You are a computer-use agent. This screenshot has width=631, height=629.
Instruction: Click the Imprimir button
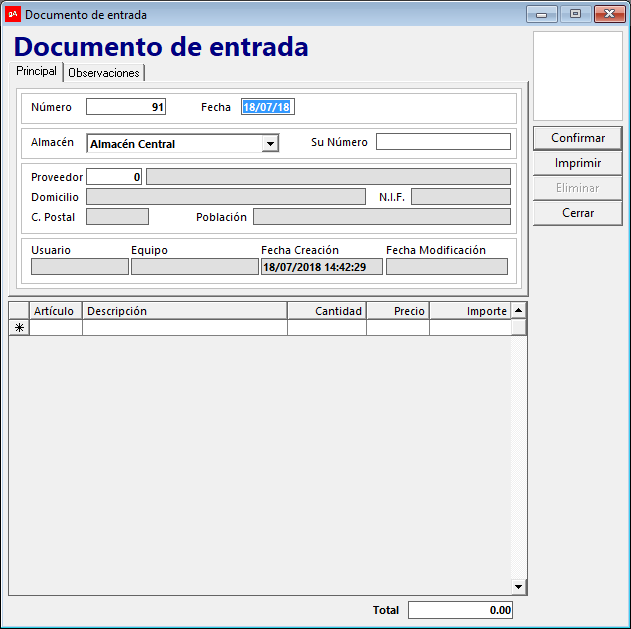point(577,163)
